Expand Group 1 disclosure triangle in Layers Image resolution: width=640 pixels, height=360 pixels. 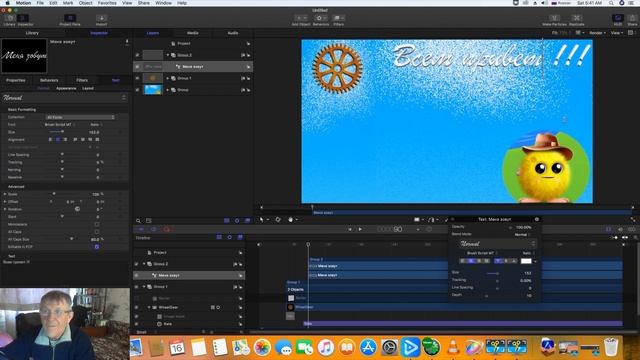click(x=167, y=78)
